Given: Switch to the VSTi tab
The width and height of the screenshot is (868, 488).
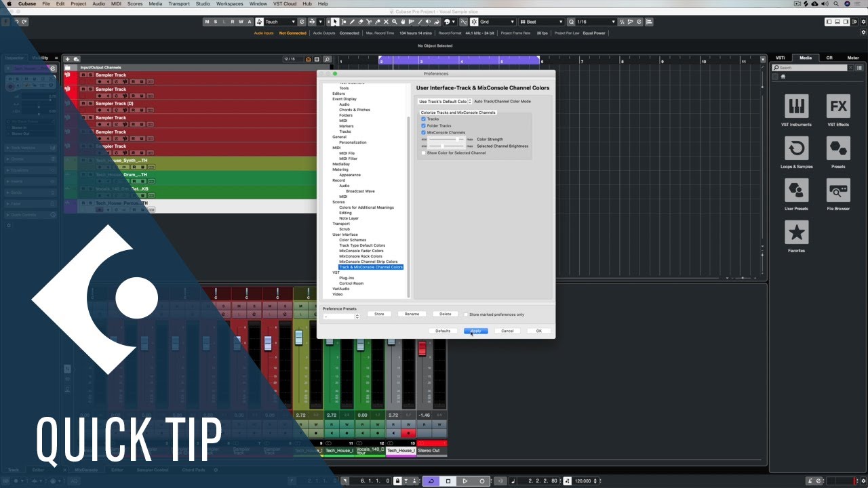Looking at the screenshot, I should (780, 58).
